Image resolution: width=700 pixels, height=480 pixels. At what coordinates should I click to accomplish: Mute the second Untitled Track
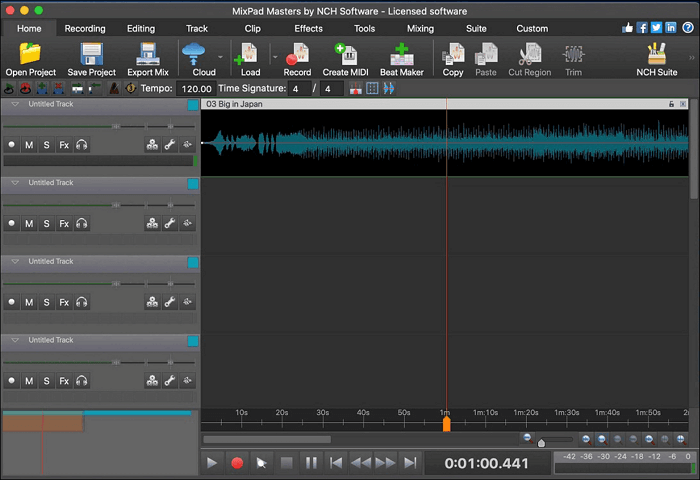point(29,223)
